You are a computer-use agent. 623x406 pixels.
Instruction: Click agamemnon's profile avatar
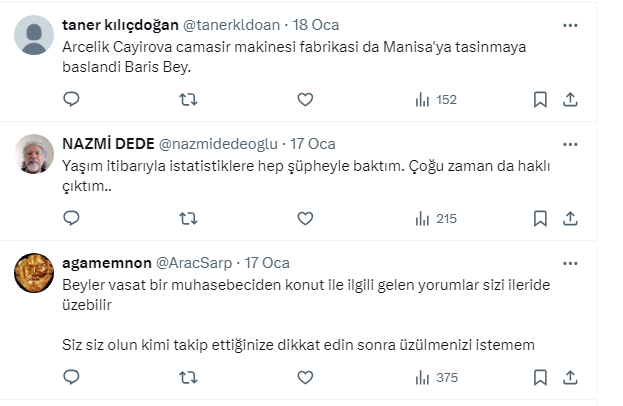tap(35, 271)
